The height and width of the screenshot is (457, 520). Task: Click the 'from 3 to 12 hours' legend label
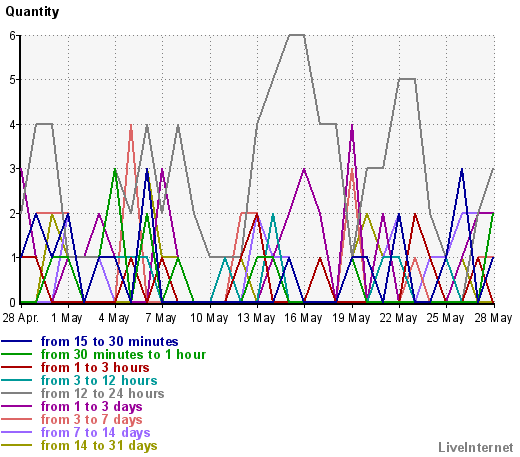pyautogui.click(x=99, y=380)
